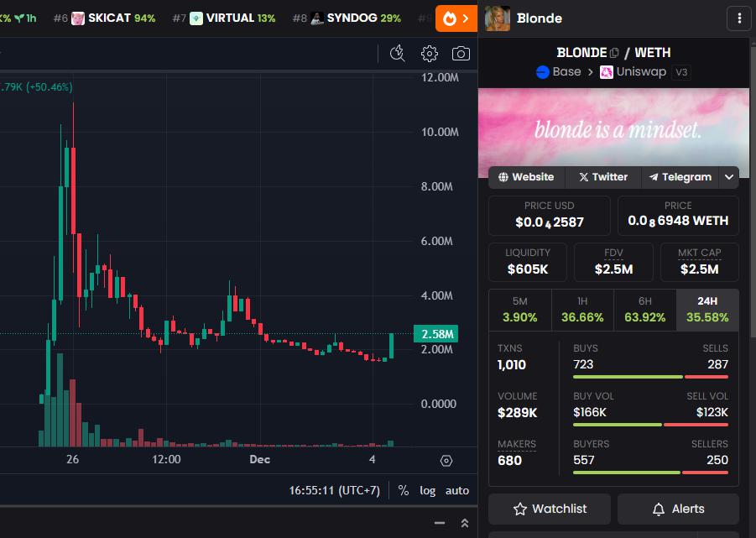Open trending #6 SKICAT token
The width and height of the screenshot is (756, 538).
click(x=105, y=18)
